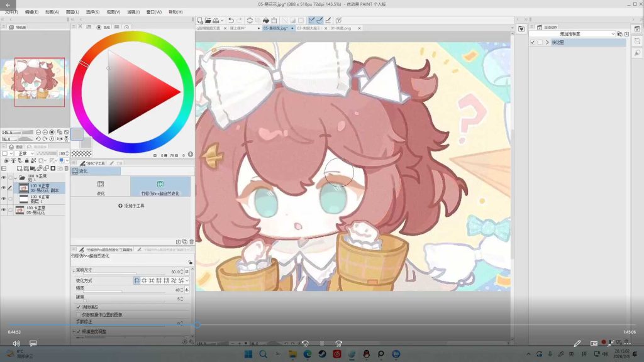Click the undo arrow icon
The width and height of the screenshot is (644, 362).
point(231,20)
